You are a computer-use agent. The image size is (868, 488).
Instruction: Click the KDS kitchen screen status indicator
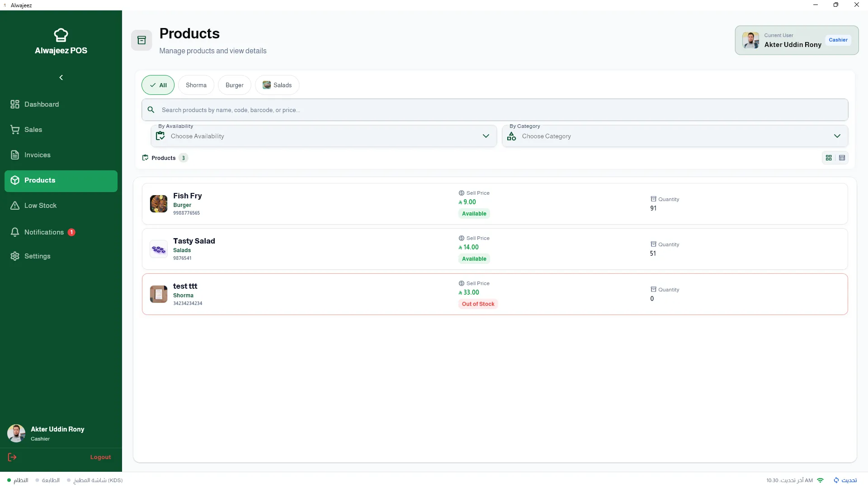point(94,480)
